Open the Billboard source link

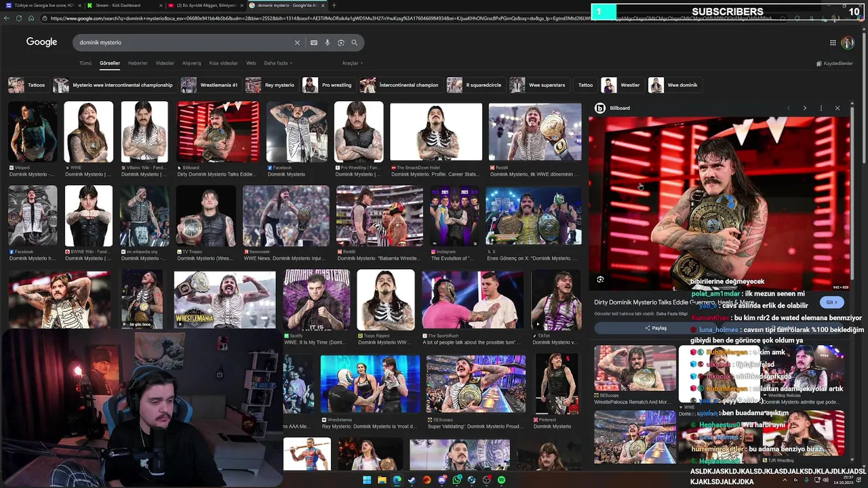tap(613, 108)
